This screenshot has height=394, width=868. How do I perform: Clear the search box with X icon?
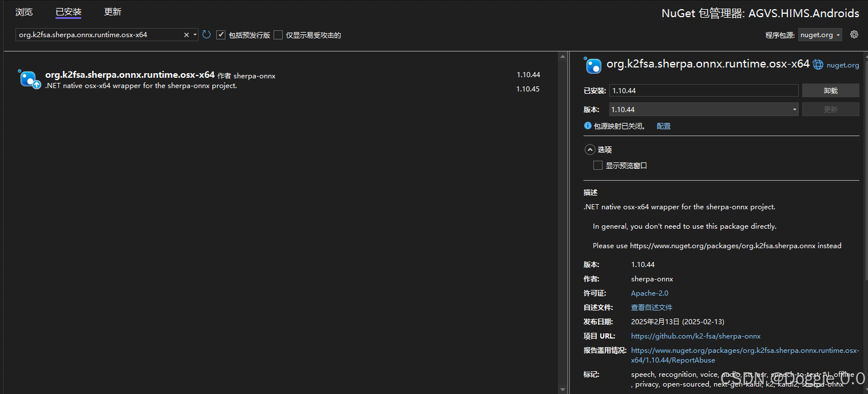pyautogui.click(x=186, y=35)
